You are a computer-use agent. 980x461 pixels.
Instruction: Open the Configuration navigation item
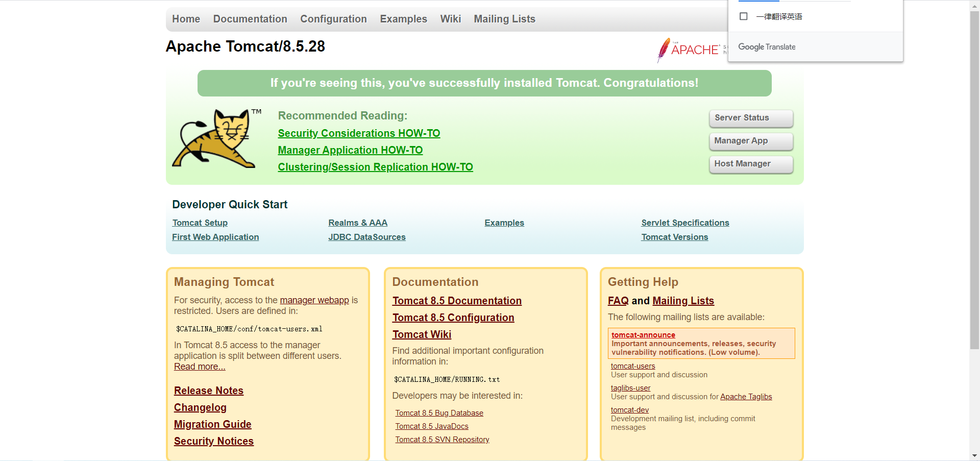click(333, 19)
